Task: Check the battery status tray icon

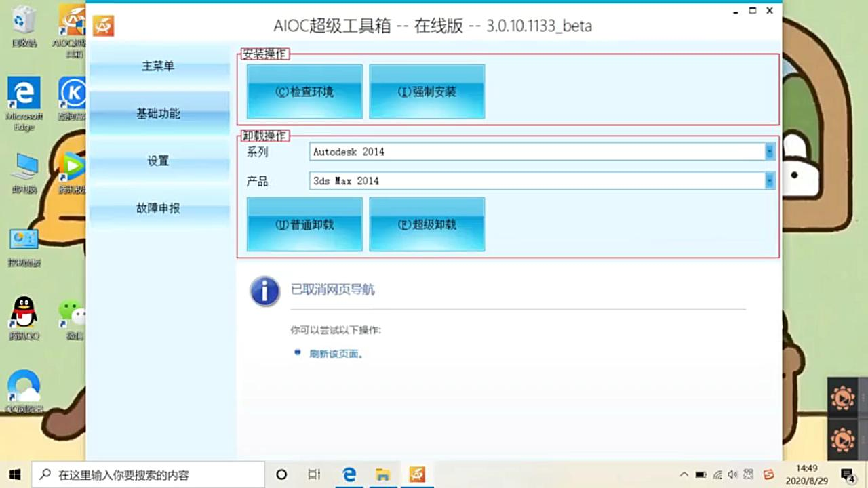Action: tap(701, 474)
